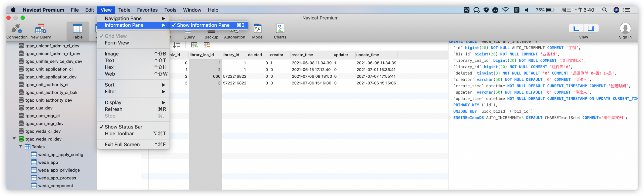Screen dimensions: 644x196
Task: Click the update_time column header
Action: [376, 55]
